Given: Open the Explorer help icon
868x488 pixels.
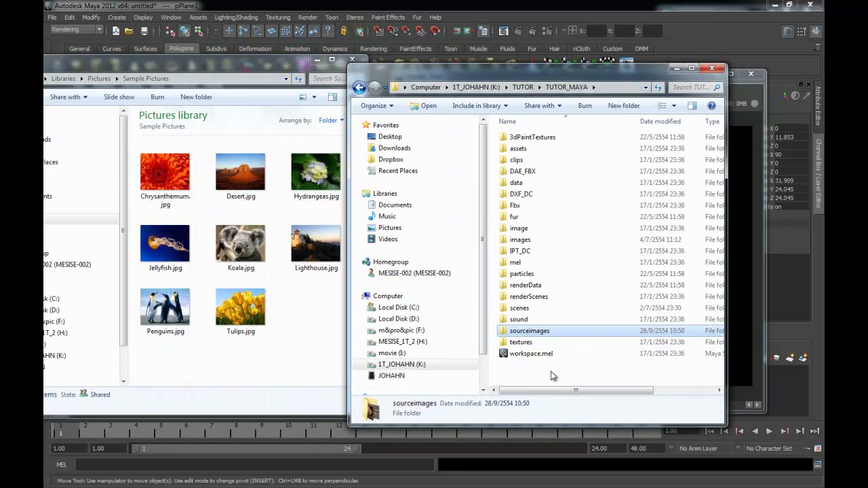Looking at the screenshot, I should coord(711,106).
